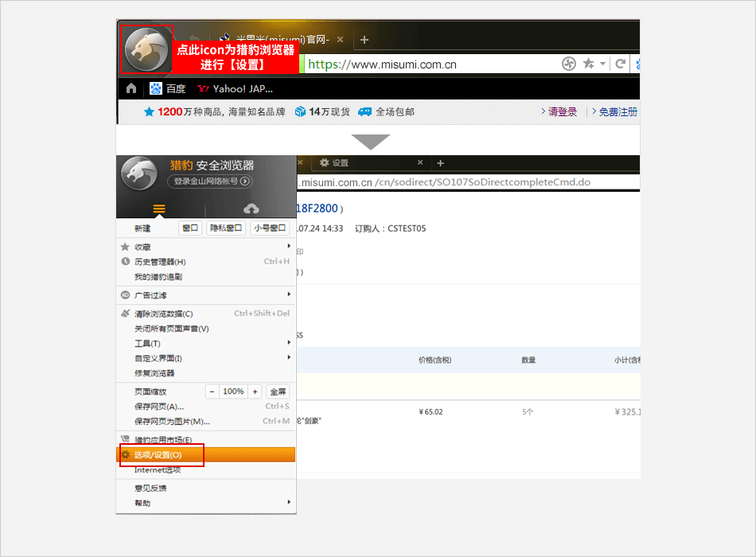Image resolution: width=756 pixels, height=557 pixels.
Task: Click the reload page icon
Action: [x=621, y=64]
